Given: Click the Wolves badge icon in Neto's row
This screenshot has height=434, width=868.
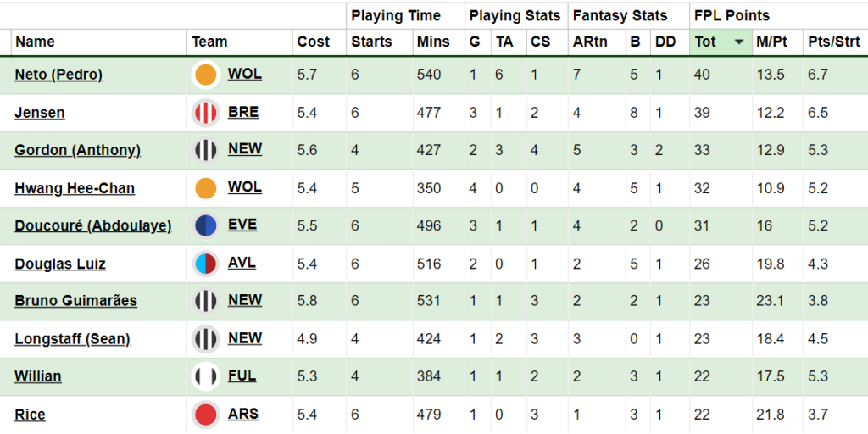Looking at the screenshot, I should pyautogui.click(x=206, y=75).
